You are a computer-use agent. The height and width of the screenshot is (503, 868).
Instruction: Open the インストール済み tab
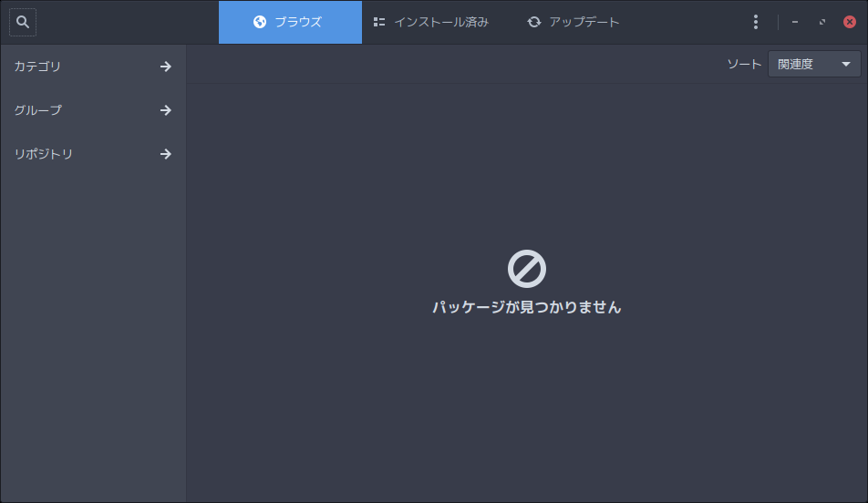pyautogui.click(x=430, y=22)
